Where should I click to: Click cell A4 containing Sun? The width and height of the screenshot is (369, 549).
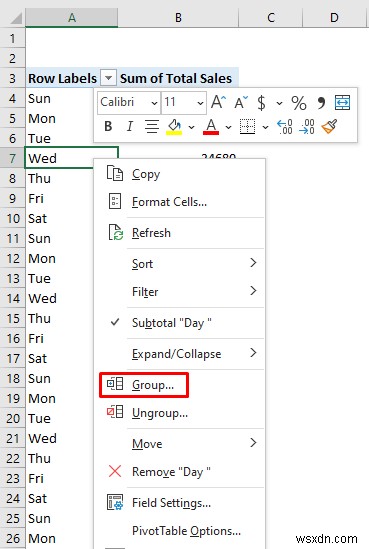tap(60, 98)
